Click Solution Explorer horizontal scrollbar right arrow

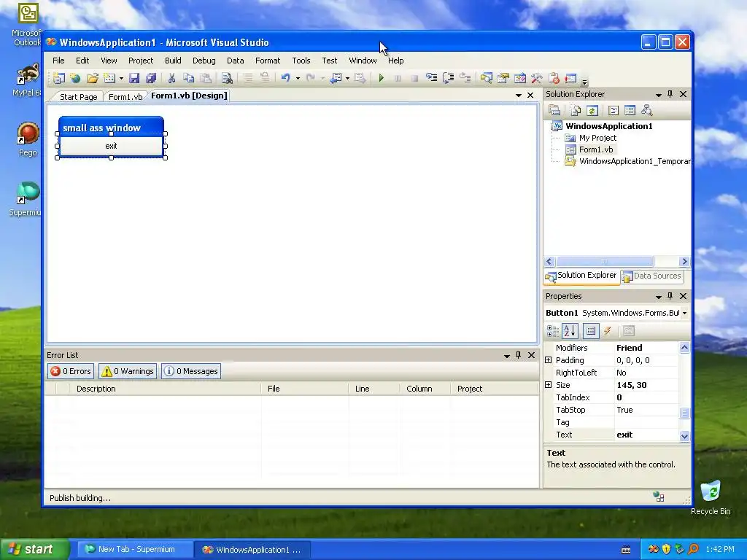click(x=684, y=262)
